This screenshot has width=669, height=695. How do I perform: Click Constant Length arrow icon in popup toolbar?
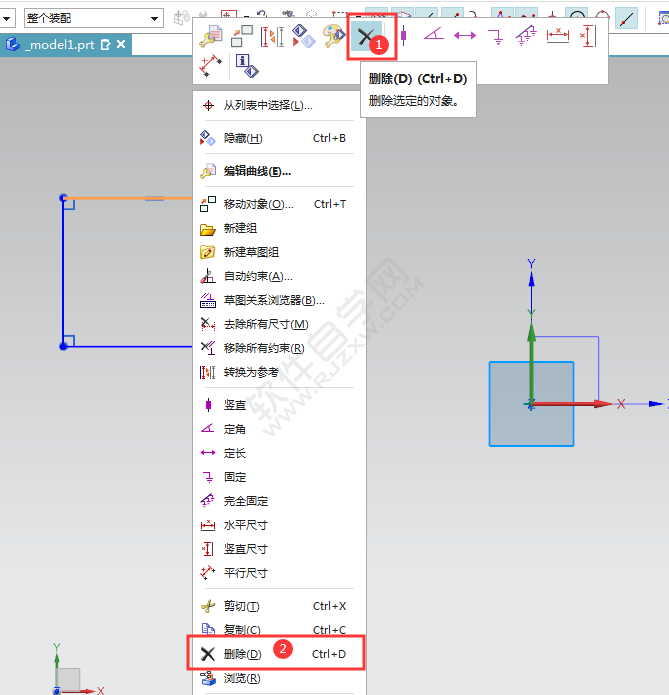click(x=465, y=35)
